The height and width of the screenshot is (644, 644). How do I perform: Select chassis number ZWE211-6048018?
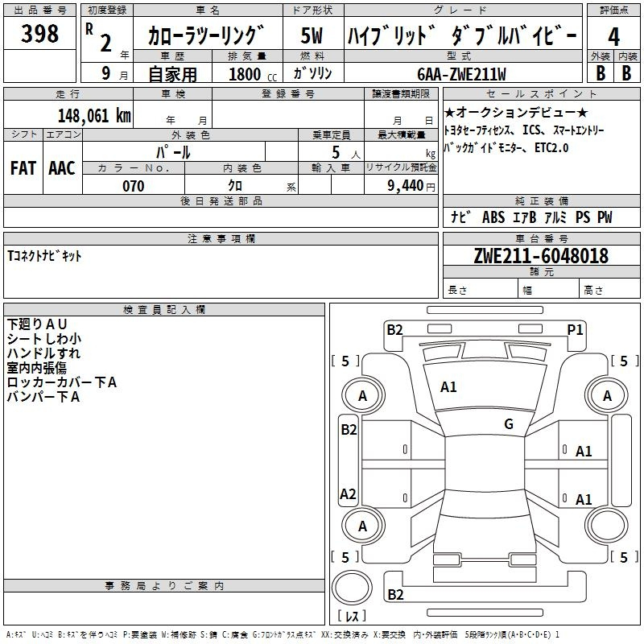point(541,256)
